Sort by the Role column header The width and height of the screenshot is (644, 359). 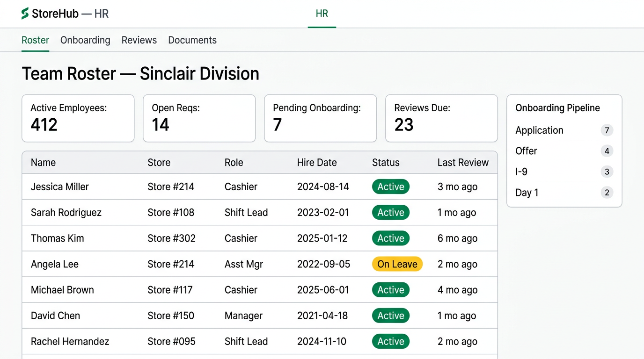tap(234, 163)
